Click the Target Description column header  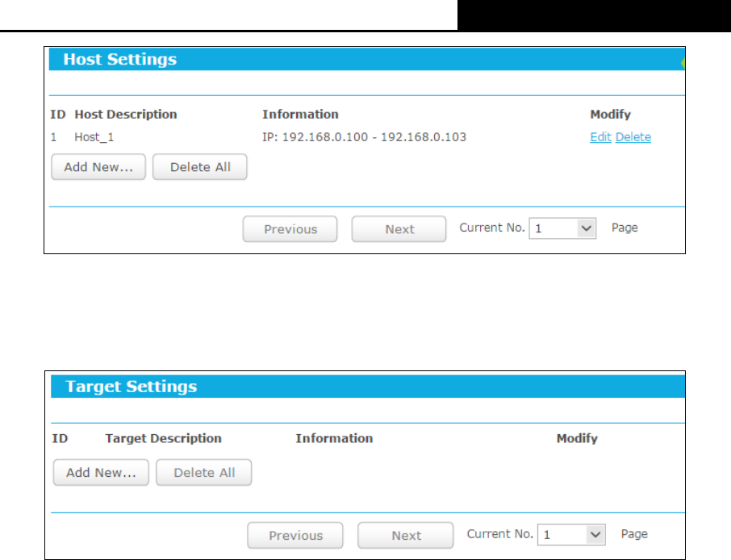coord(163,438)
